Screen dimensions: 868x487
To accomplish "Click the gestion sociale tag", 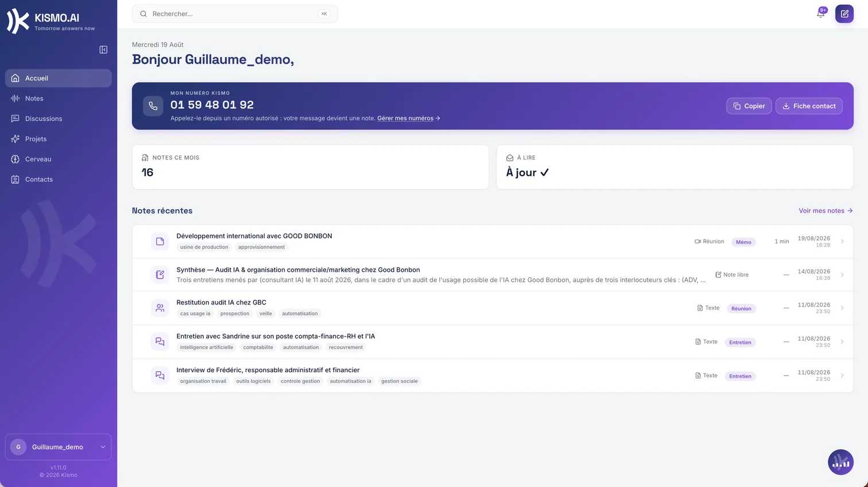I will [400, 381].
